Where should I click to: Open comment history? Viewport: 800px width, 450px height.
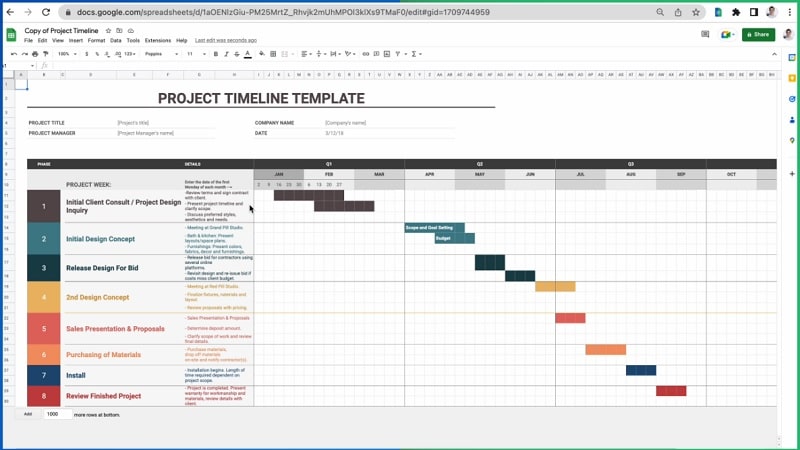pyautogui.click(x=705, y=34)
